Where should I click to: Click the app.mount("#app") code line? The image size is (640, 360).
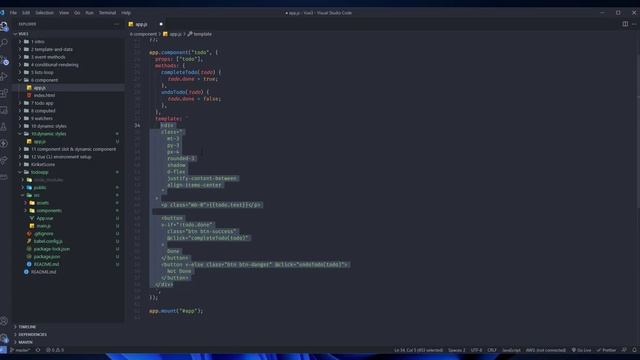pyautogui.click(x=176, y=311)
